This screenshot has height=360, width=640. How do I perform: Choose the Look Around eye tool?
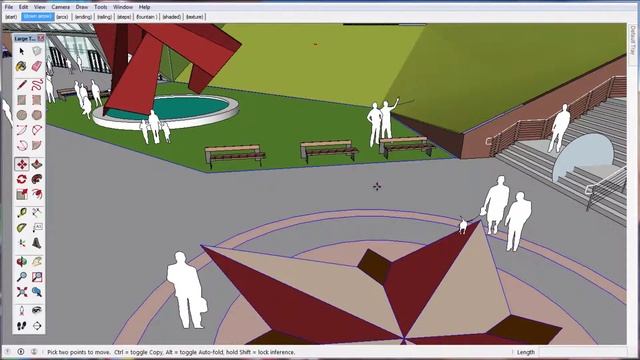click(37, 311)
